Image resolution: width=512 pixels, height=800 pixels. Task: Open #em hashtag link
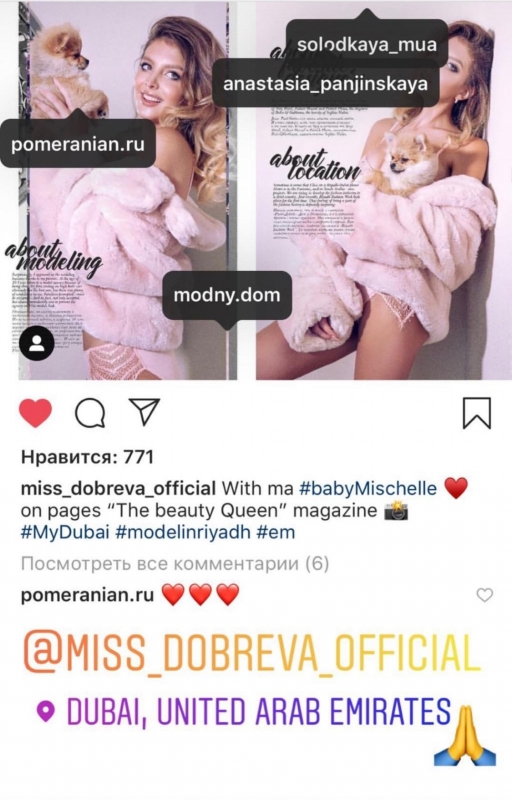[x=276, y=532]
